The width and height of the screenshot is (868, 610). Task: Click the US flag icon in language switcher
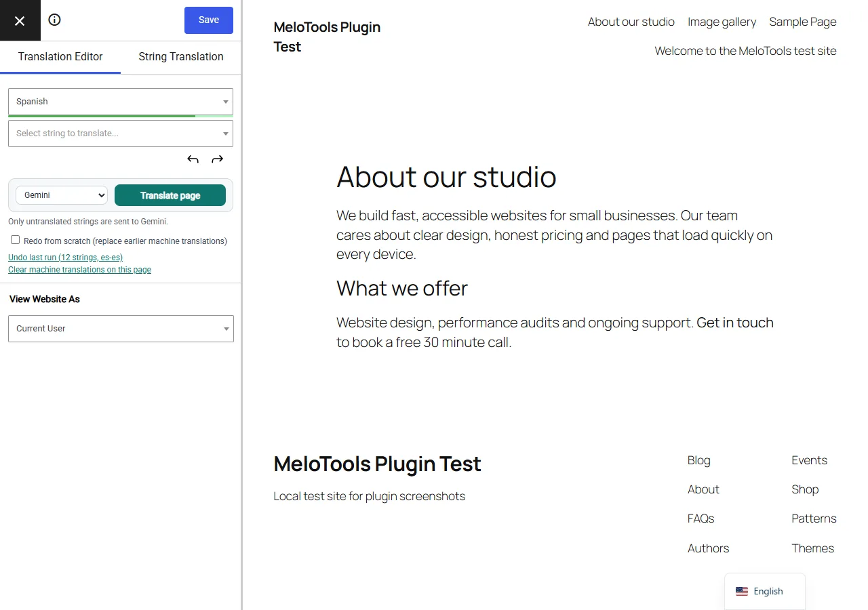tap(742, 591)
